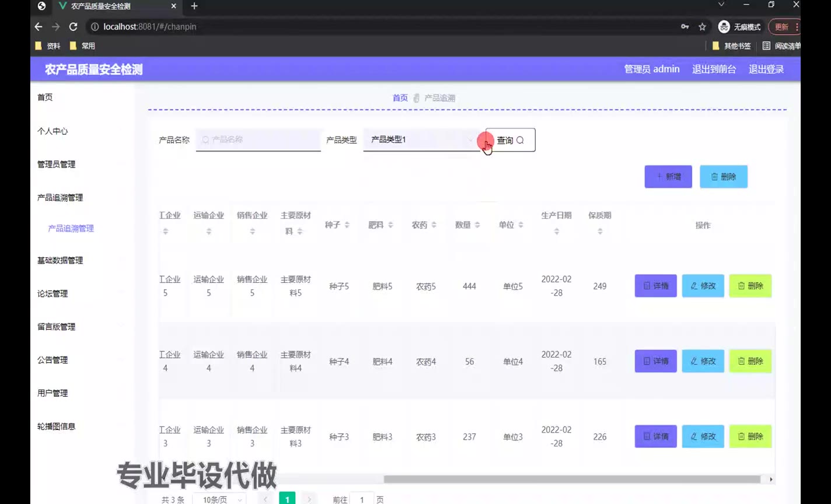Open the saved passwords key icon
Image resolution: width=831 pixels, height=504 pixels.
coord(685,27)
